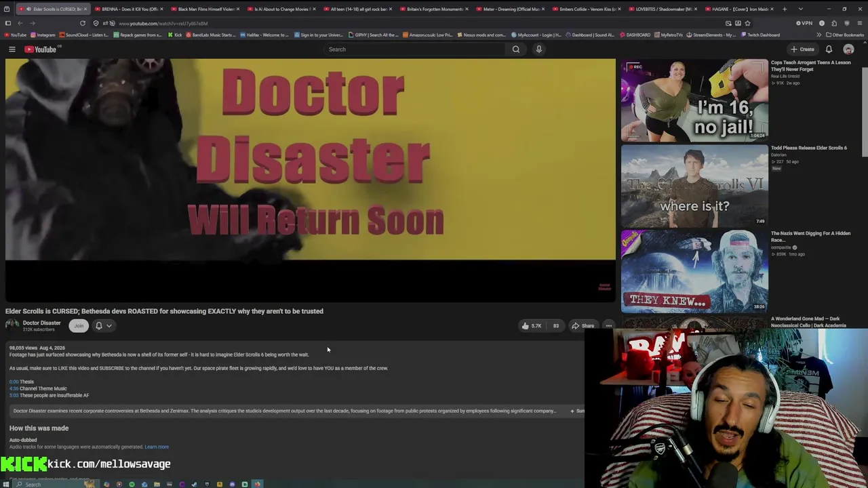
Task: Open Doctor Disaster channel avatar
Action: pyautogui.click(x=12, y=325)
